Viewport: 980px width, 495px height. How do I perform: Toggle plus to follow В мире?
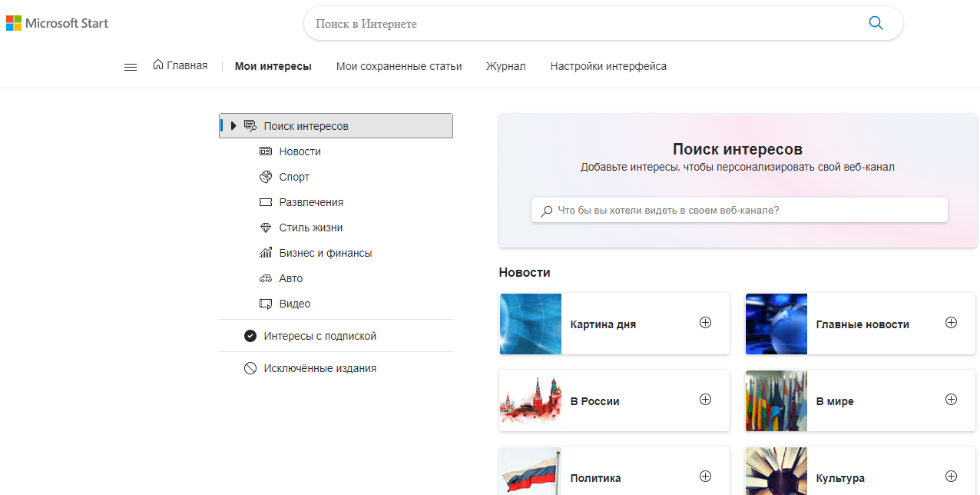pos(951,400)
